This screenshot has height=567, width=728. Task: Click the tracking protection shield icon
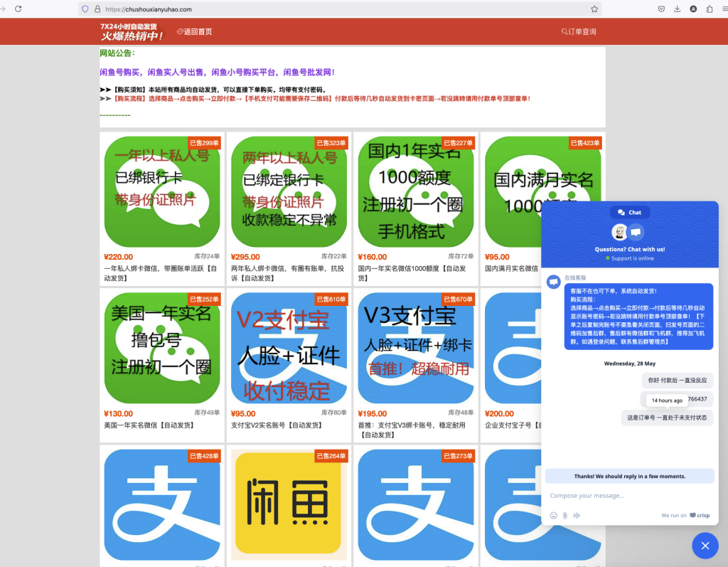(x=85, y=9)
